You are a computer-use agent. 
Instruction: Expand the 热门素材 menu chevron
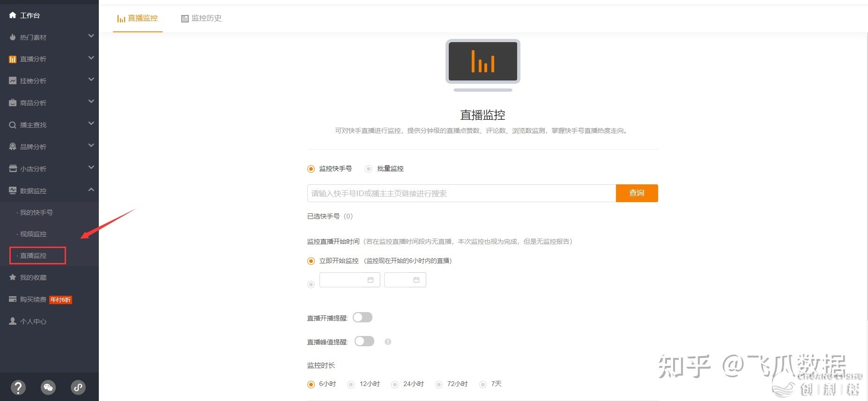coord(91,36)
